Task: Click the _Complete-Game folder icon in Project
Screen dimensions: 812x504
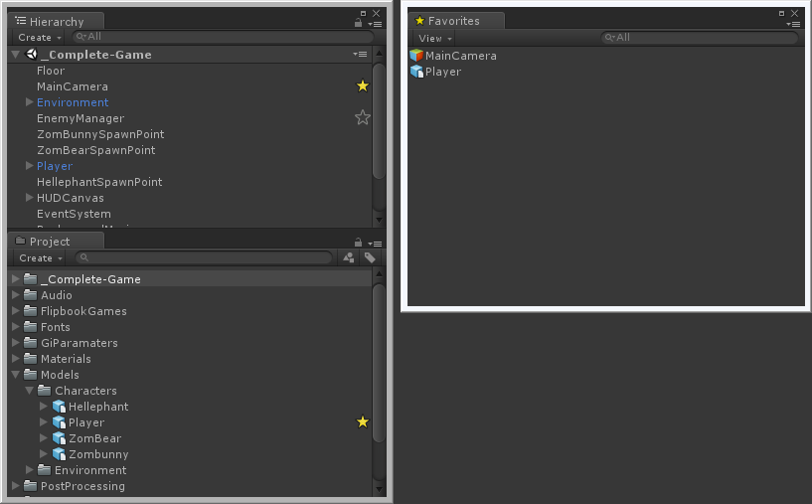Action: [x=31, y=278]
